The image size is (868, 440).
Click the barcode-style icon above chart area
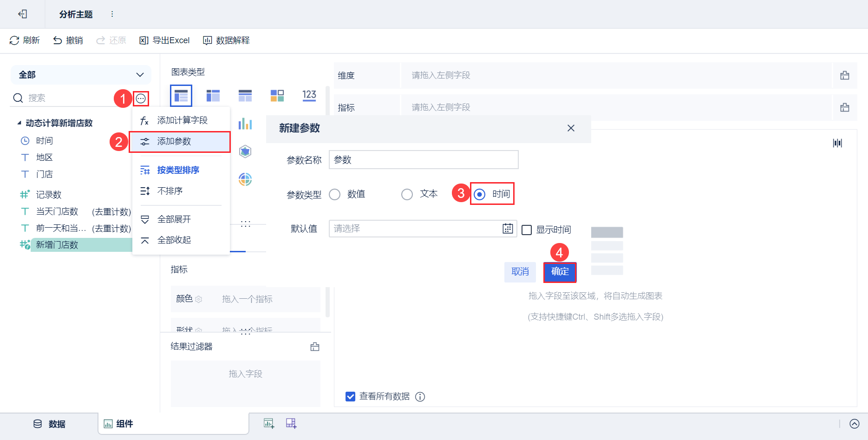837,143
